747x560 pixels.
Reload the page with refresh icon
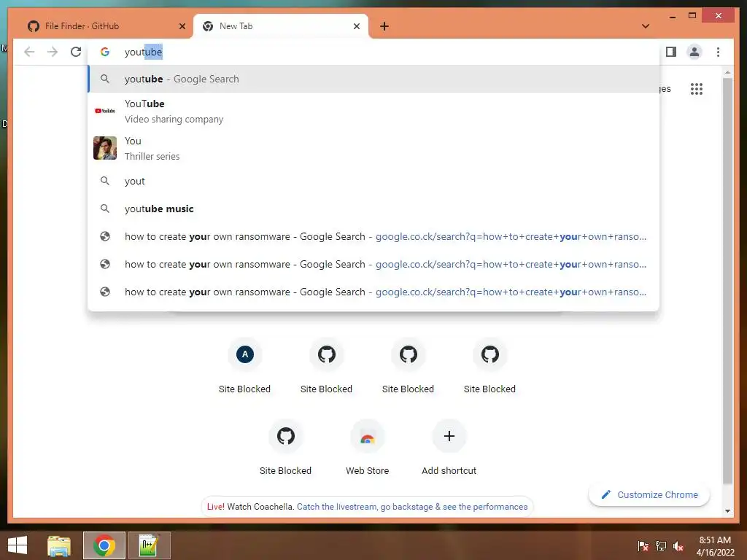click(x=76, y=52)
